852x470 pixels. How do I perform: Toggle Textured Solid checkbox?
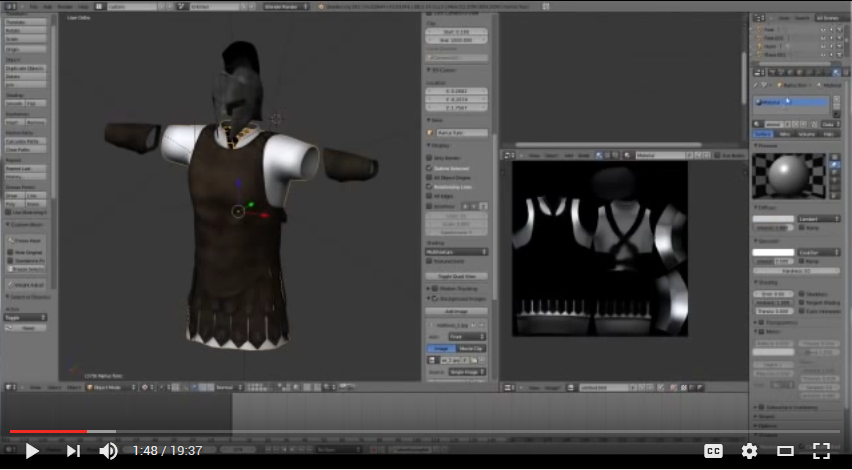(x=429, y=261)
